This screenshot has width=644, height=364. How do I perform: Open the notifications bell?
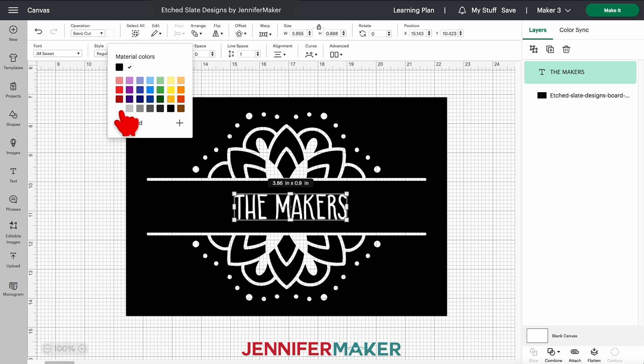click(x=462, y=10)
